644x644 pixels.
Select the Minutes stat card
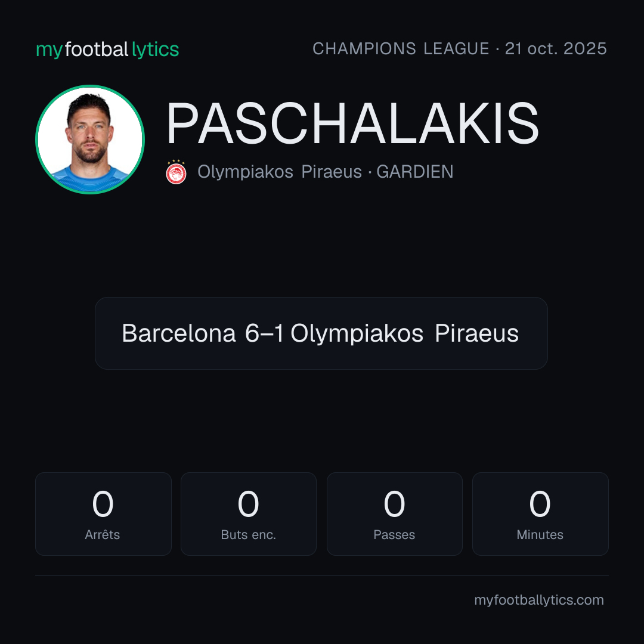(540, 514)
